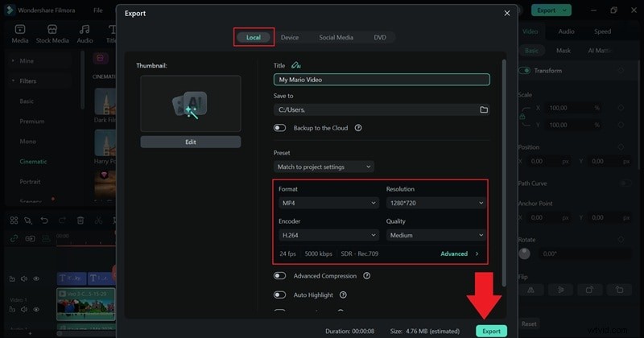Screen dimensions: 644x338
Task: Open the File menu
Action: coord(97,10)
